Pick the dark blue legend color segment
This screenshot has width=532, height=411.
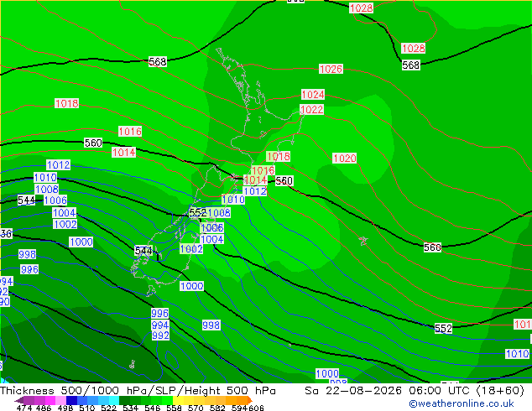[x=71, y=400]
